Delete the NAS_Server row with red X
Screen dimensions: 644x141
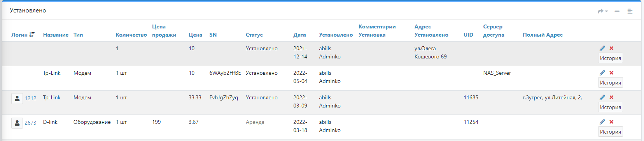[x=611, y=73]
